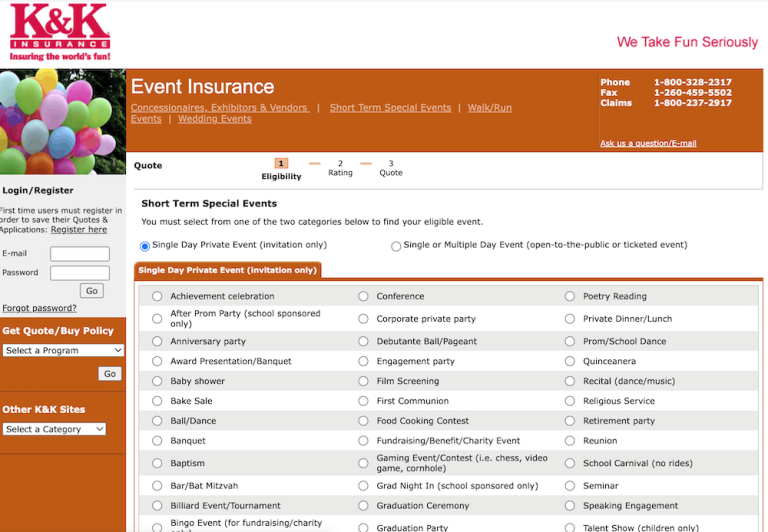Choose Private Dinner/Lunch option
This screenshot has width=768, height=532.
570,319
